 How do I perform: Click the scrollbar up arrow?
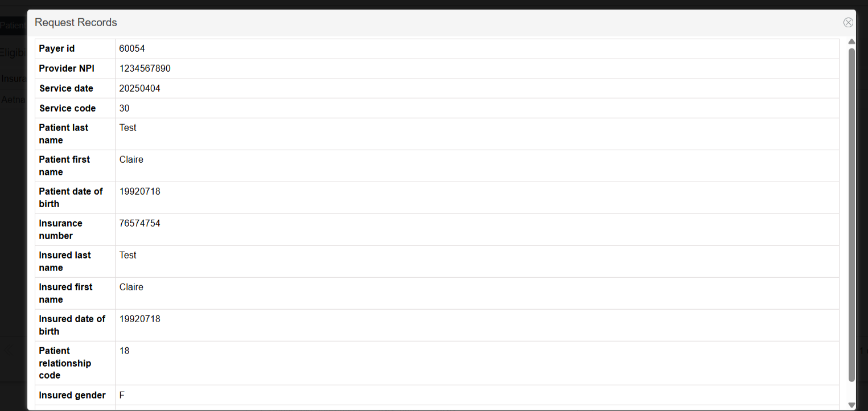click(x=851, y=42)
